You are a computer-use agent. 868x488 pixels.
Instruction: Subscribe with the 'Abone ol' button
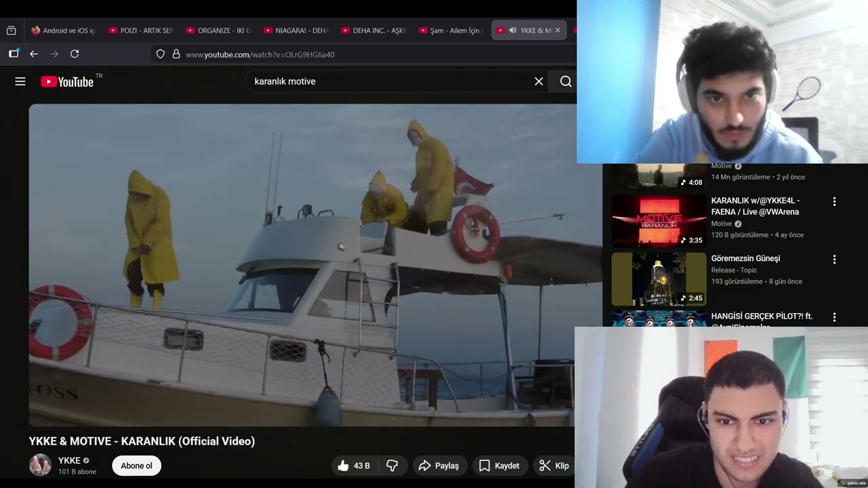click(136, 466)
